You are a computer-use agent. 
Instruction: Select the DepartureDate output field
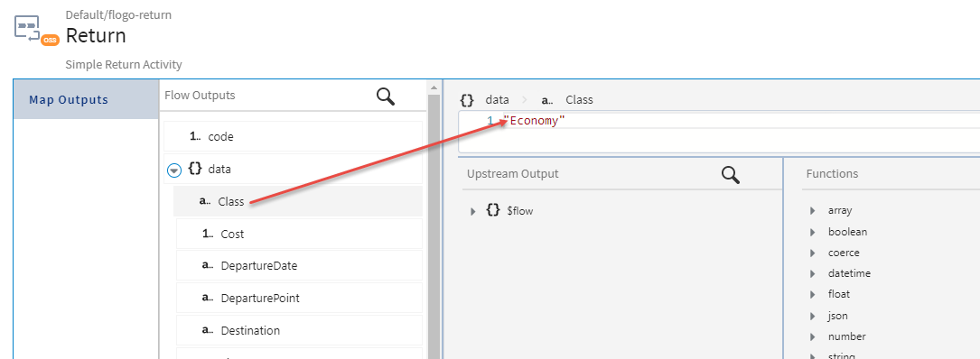pos(299,265)
